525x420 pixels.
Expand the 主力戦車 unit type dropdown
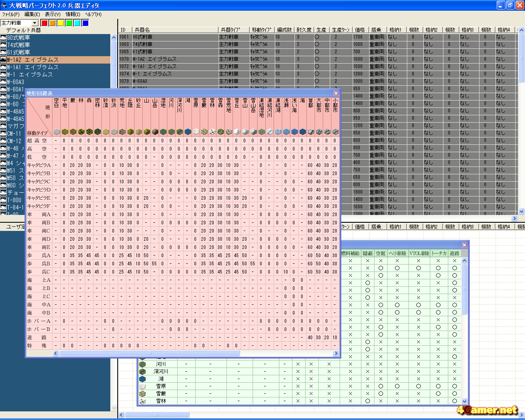click(35, 23)
